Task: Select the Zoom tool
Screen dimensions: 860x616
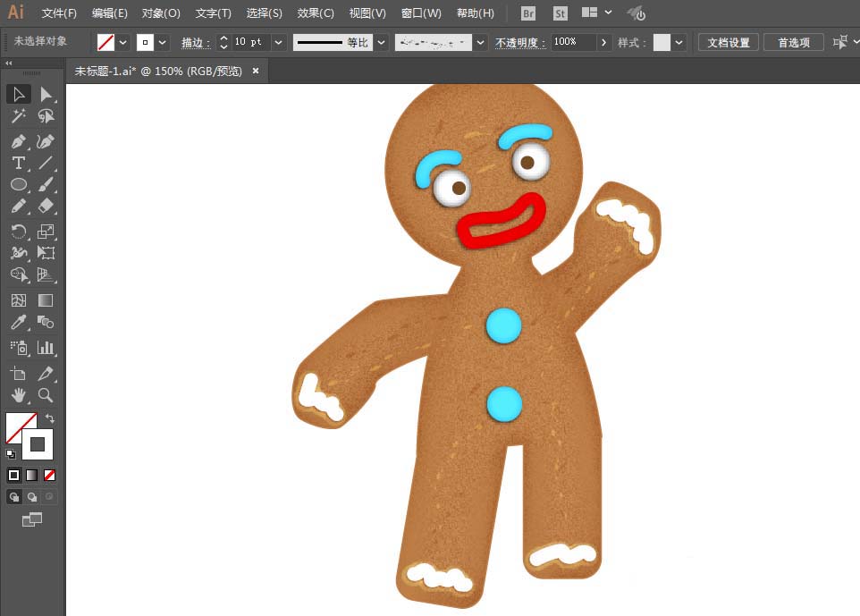Action: (46, 395)
